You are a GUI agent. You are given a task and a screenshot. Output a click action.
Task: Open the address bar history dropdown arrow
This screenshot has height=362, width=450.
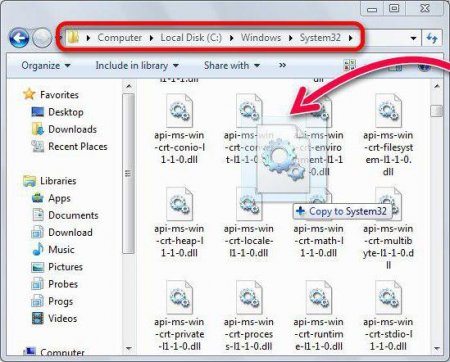click(413, 38)
